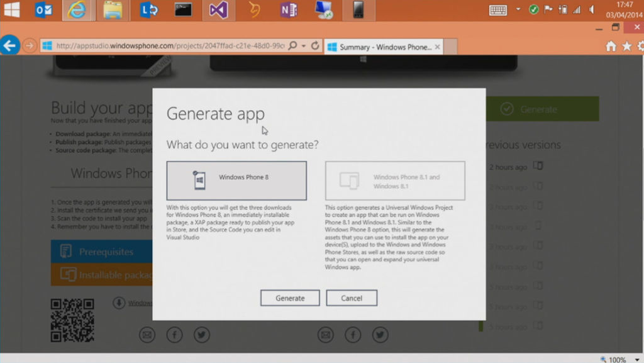This screenshot has width=644, height=363.
Task: Click the 2 hours ago version entry
Action: (508, 167)
